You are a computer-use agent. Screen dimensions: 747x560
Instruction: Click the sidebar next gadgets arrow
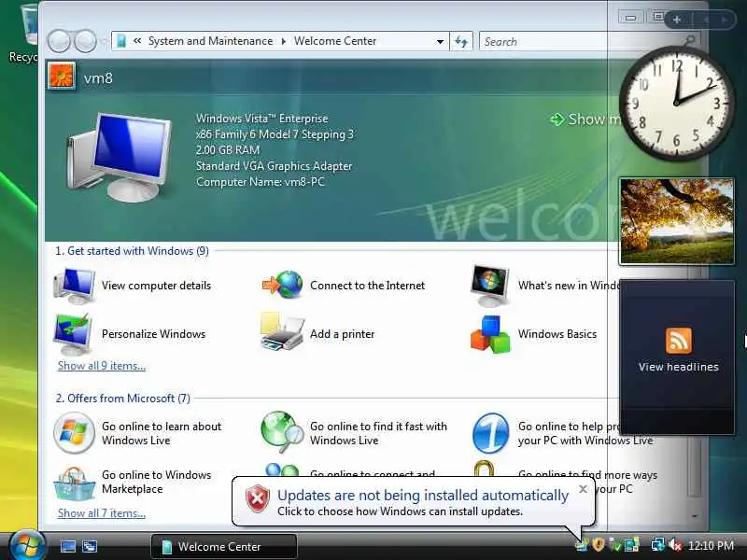[725, 20]
